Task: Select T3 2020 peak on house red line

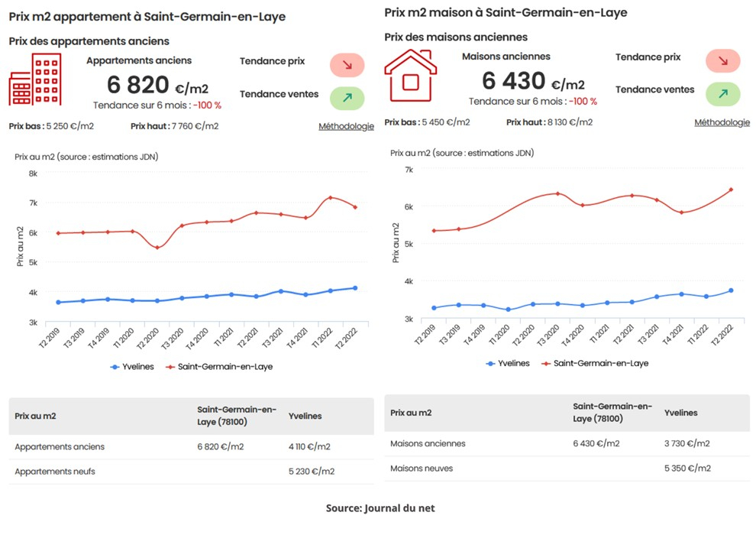Action: coord(557,193)
